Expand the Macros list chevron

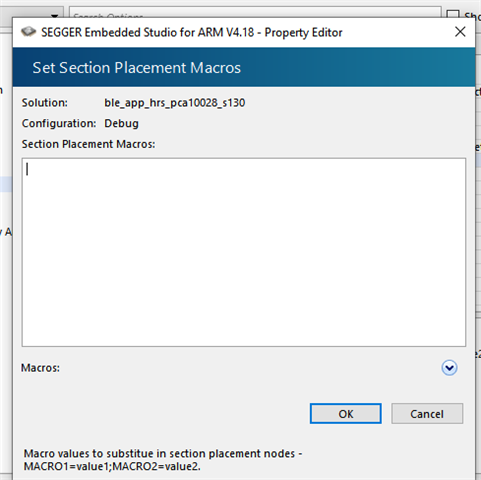coord(449,368)
